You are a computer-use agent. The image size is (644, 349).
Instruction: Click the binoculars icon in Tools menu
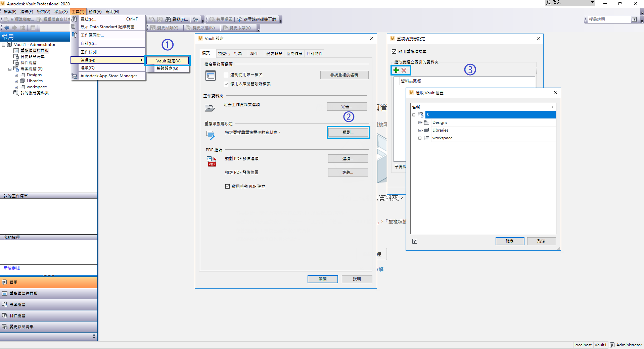click(74, 19)
